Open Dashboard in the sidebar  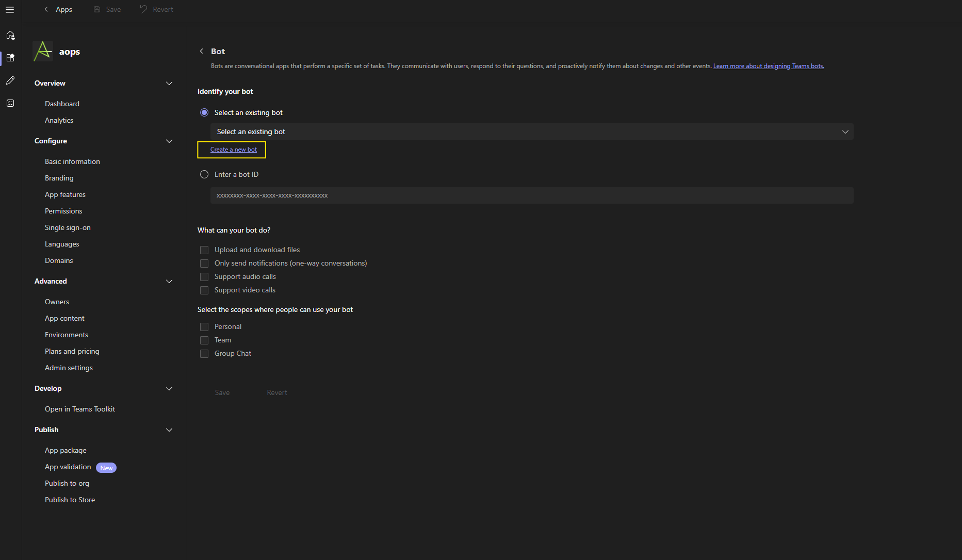point(62,104)
